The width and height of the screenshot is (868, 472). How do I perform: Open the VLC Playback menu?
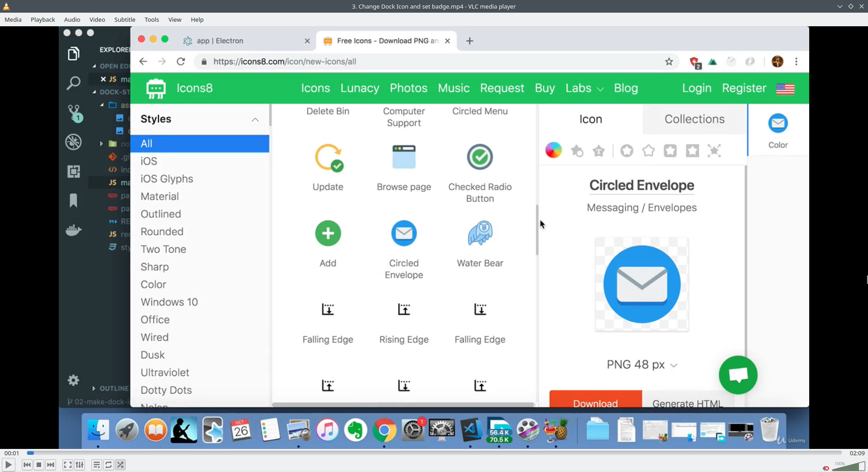(x=43, y=19)
